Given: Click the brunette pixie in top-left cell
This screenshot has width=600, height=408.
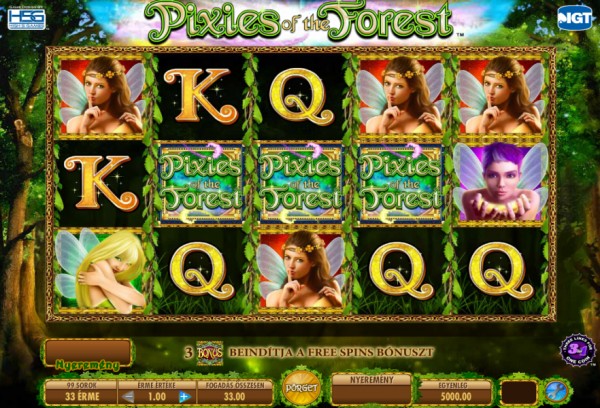Looking at the screenshot, I should 101,96.
